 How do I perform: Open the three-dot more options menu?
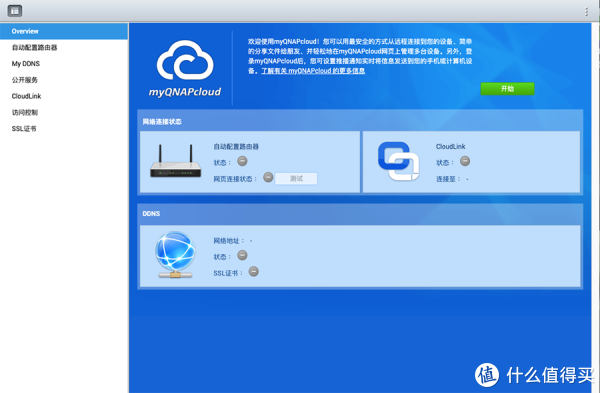[586, 11]
